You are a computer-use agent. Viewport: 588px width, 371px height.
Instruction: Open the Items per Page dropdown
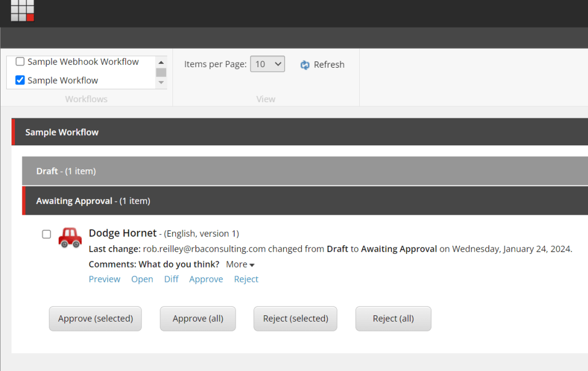click(267, 64)
